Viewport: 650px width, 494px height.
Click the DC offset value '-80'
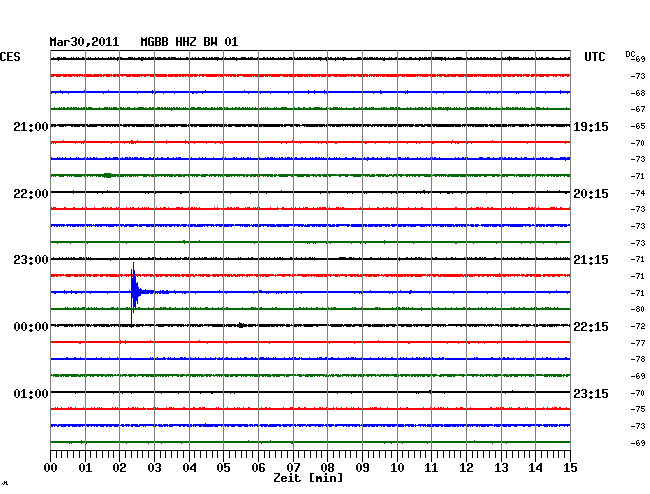coord(638,309)
